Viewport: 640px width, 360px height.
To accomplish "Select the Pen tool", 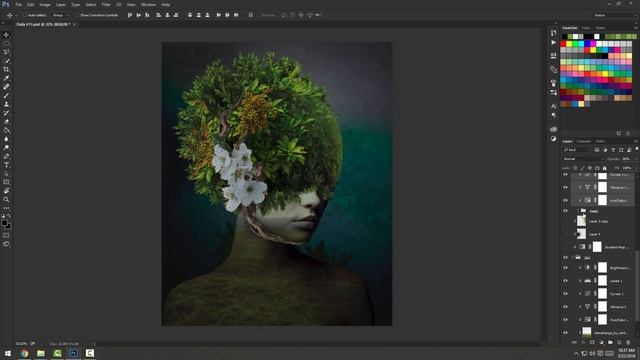I will pyautogui.click(x=6, y=156).
